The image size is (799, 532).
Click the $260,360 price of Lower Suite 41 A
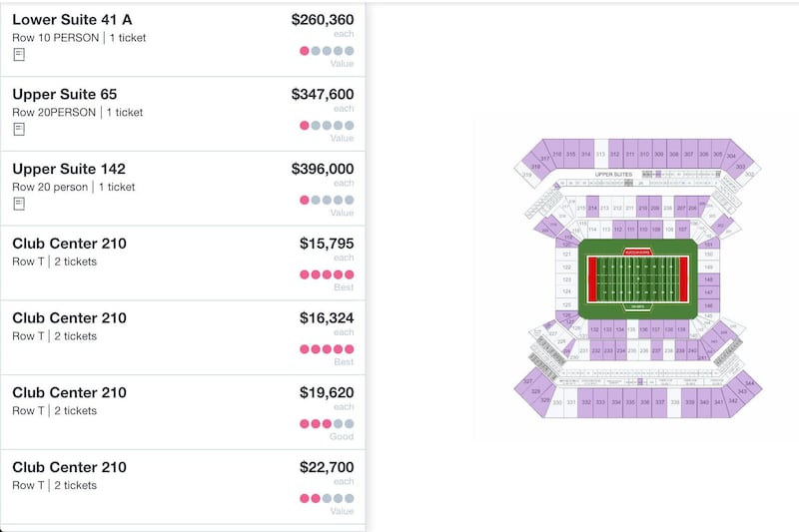(x=323, y=20)
